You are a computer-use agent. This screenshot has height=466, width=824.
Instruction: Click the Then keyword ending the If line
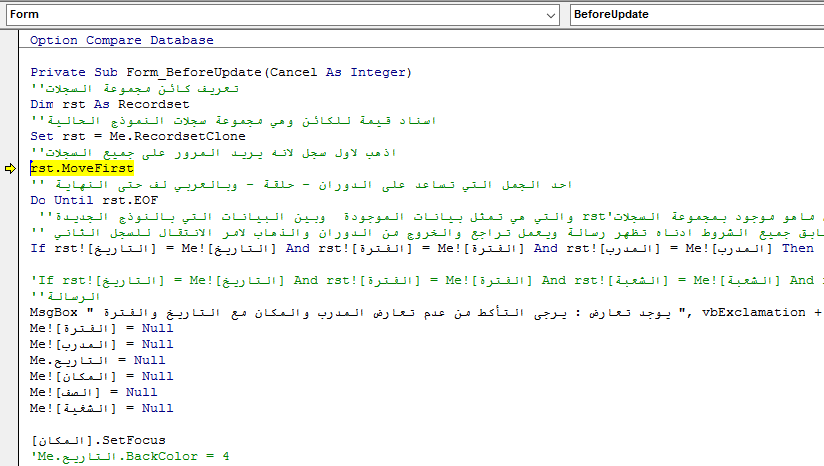click(798, 248)
